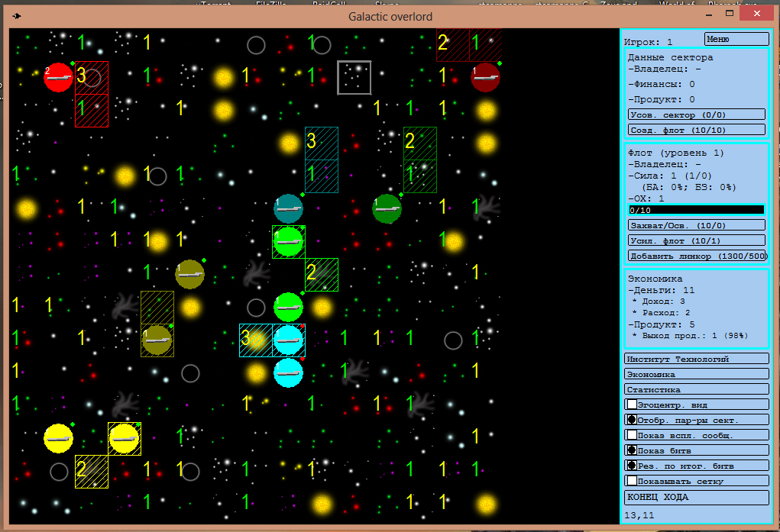Select yellow fleet inside the hatched yellow sector
The height and width of the screenshot is (532, 780).
(125, 439)
